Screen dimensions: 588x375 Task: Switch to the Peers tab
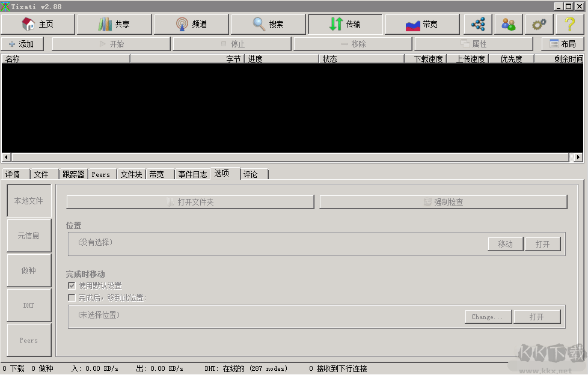(x=101, y=174)
